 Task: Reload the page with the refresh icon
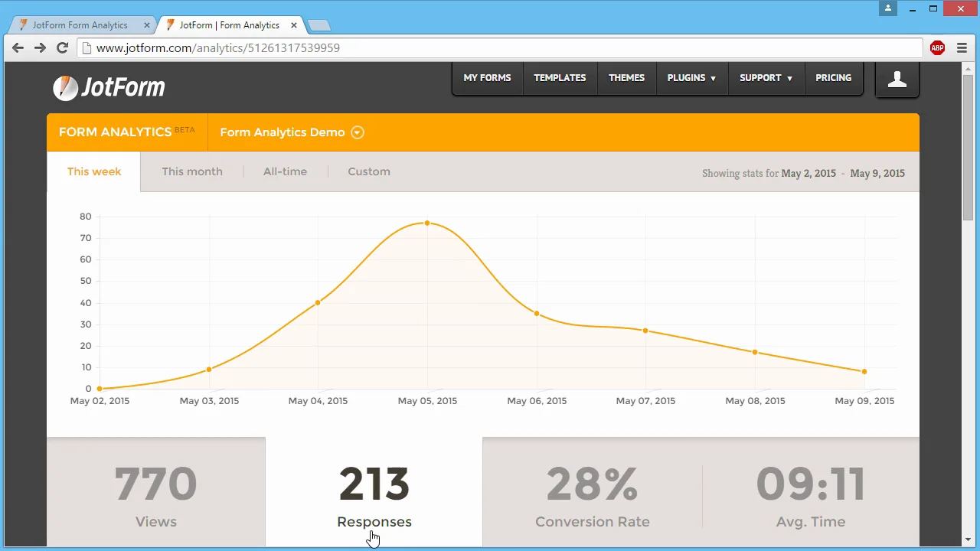tap(63, 47)
